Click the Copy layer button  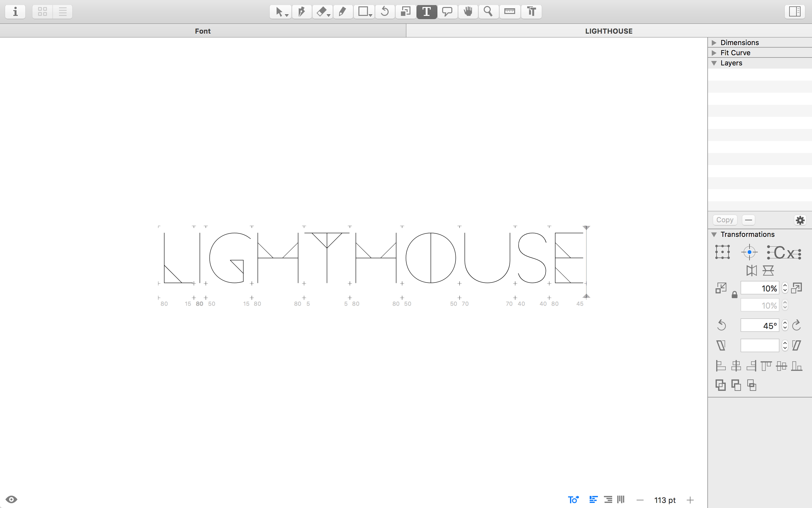tap(725, 220)
